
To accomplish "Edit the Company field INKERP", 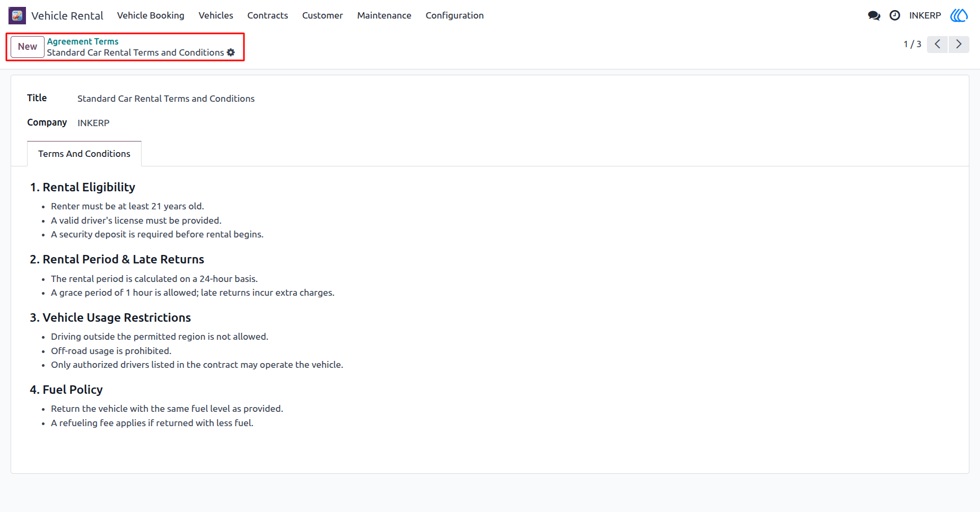I will (93, 123).
